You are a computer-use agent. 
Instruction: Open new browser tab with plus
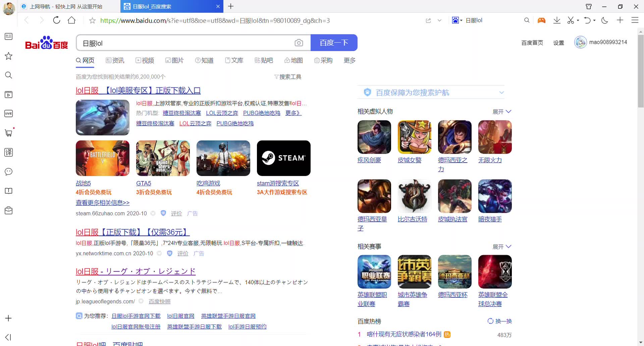(x=231, y=6)
